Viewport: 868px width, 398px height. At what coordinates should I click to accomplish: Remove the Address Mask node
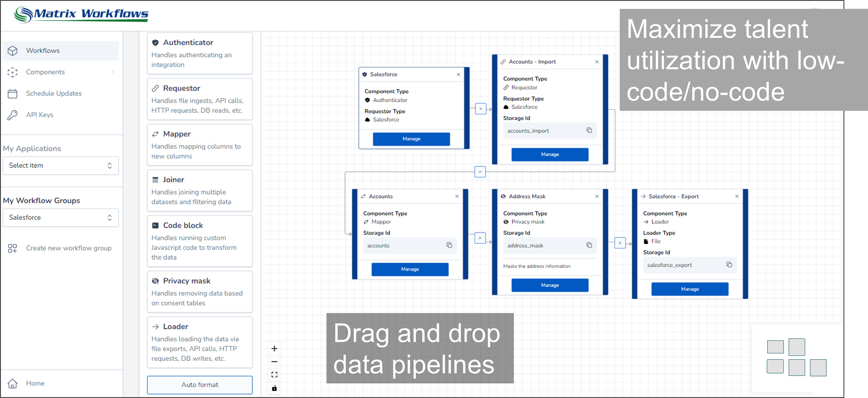tap(597, 196)
